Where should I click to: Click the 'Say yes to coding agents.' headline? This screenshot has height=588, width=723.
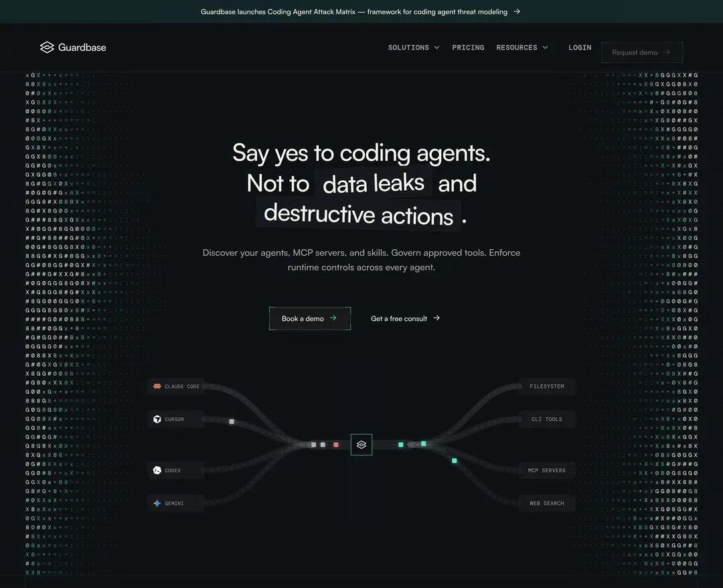click(361, 153)
